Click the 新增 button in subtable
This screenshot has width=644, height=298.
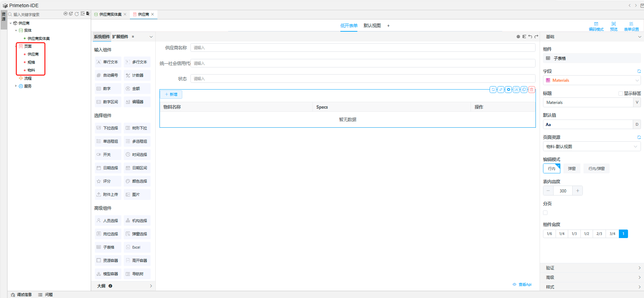pyautogui.click(x=171, y=94)
